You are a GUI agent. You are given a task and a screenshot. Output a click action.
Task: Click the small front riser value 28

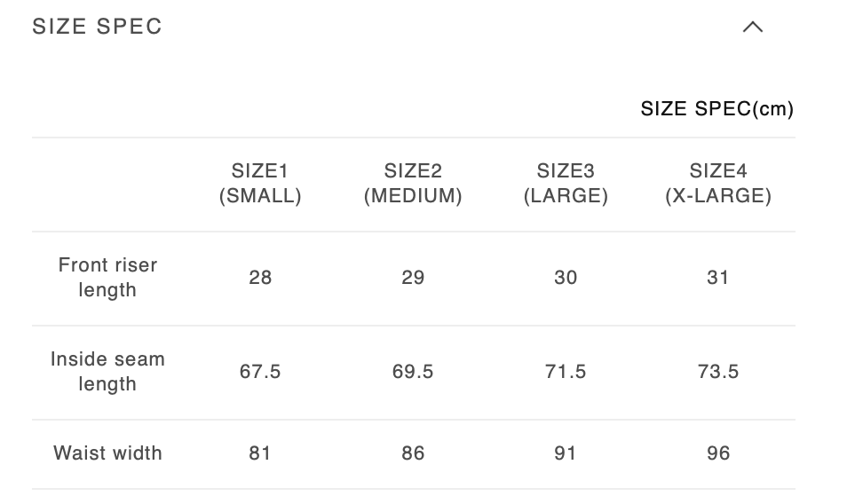pyautogui.click(x=260, y=278)
